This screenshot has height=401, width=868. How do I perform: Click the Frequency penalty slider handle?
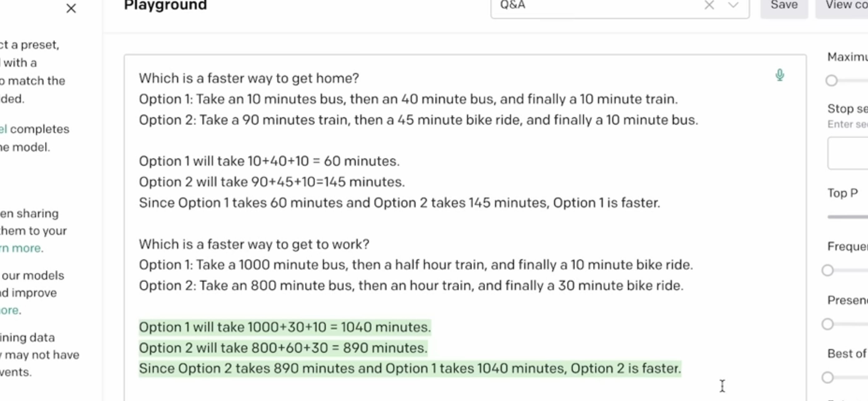tap(828, 270)
